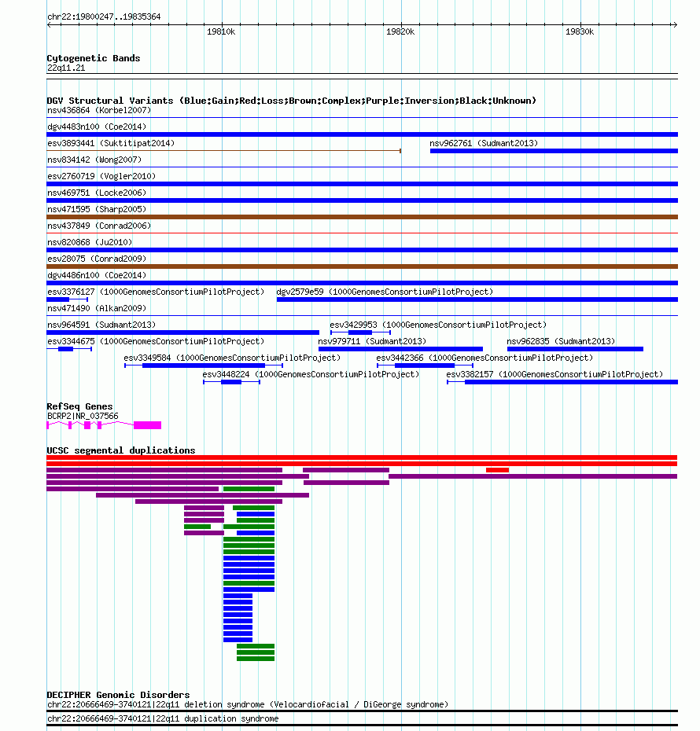Click the brown nsv471595 complex variant bar
The image size is (700, 731).
tap(362, 217)
